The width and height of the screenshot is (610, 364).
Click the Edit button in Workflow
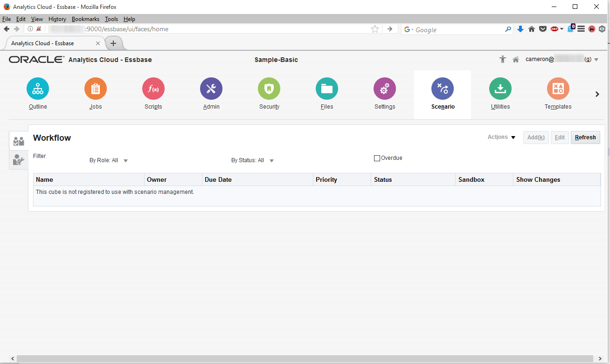(x=560, y=137)
